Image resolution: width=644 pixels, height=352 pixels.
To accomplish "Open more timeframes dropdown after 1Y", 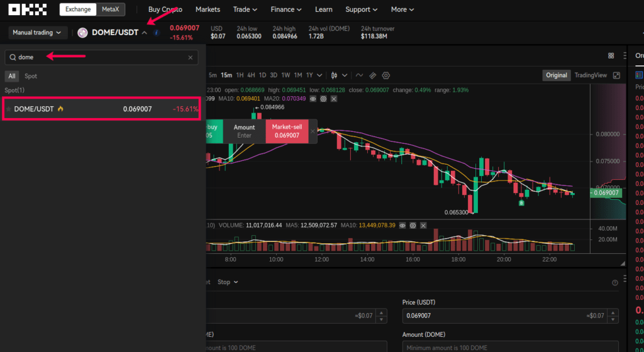I will [319, 75].
